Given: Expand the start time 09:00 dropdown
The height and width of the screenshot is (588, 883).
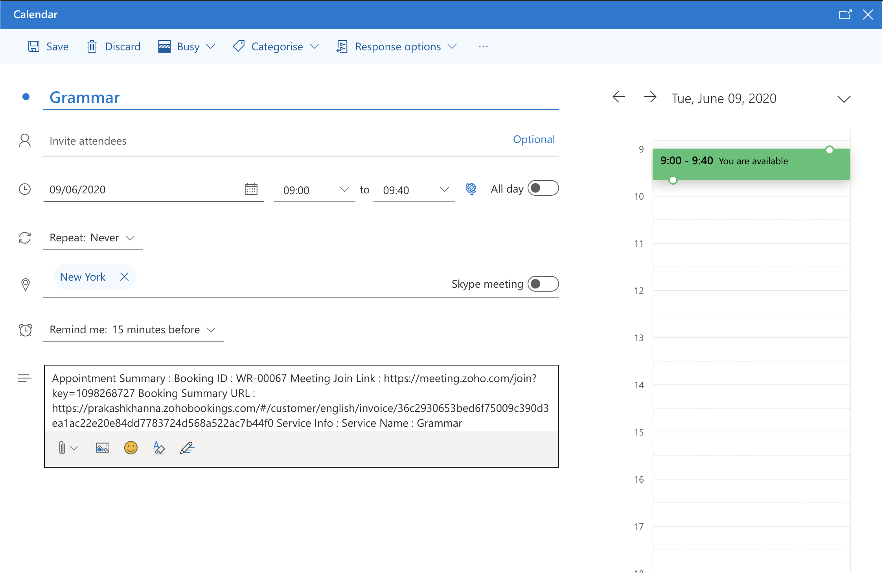Looking at the screenshot, I should (x=344, y=190).
